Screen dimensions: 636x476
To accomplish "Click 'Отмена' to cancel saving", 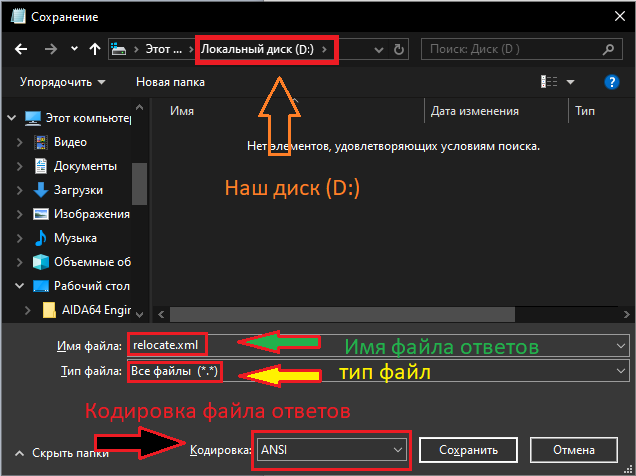I will 574,450.
